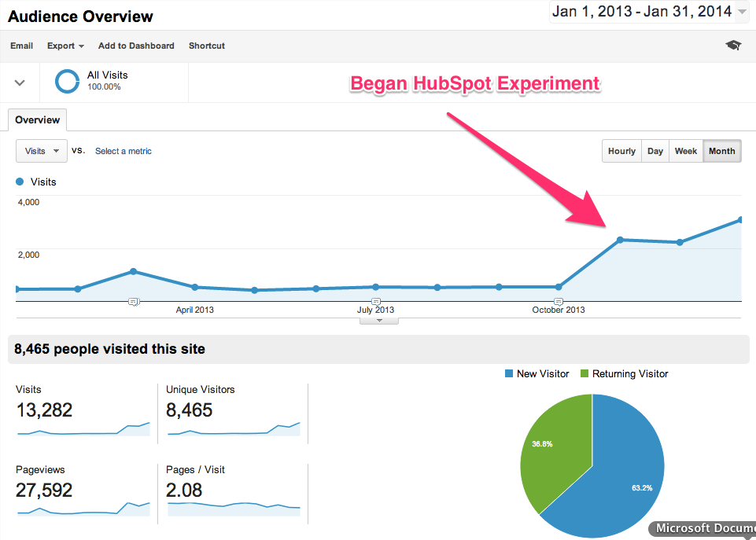Click the April 2013 axis label
The height and width of the screenshot is (540, 756).
click(195, 310)
